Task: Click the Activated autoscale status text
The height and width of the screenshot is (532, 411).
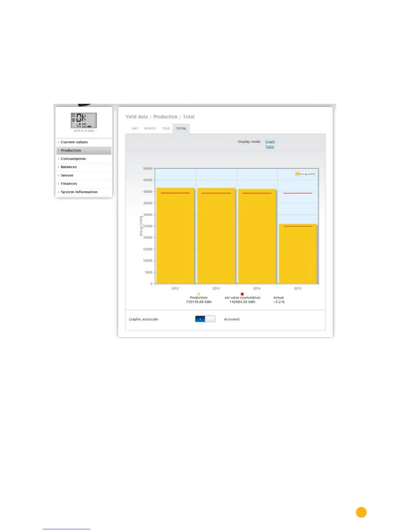Action: pos(232,319)
